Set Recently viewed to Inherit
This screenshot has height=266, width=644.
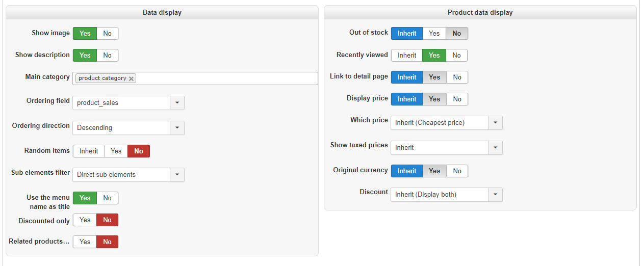click(407, 56)
